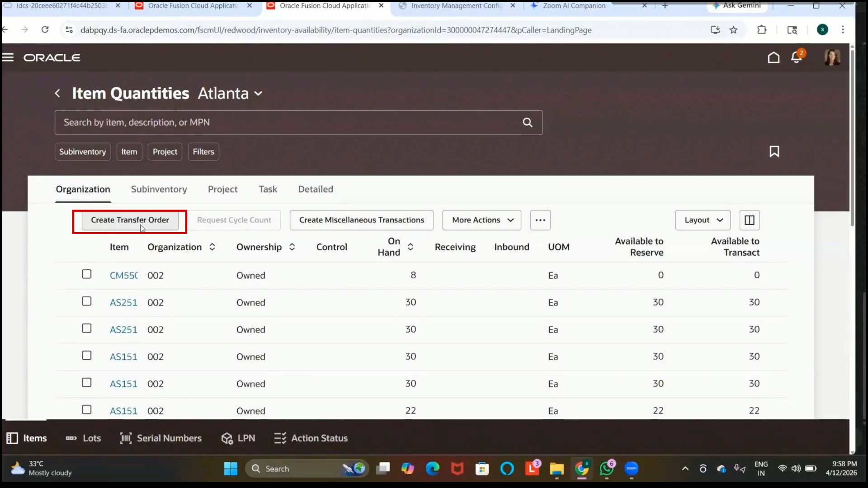Viewport: 868px width, 488px height.
Task: Open Lots from bottom navigation bar
Action: tap(83, 438)
